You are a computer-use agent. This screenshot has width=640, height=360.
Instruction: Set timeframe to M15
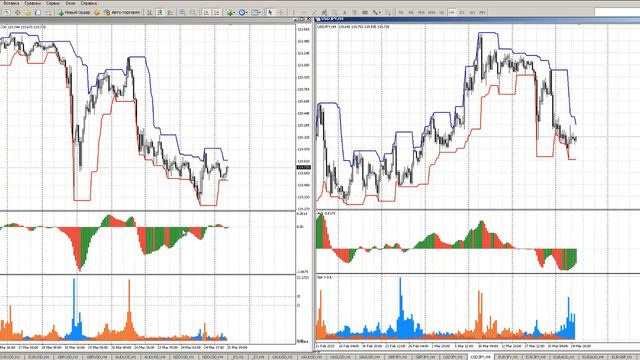pyautogui.click(x=421, y=13)
